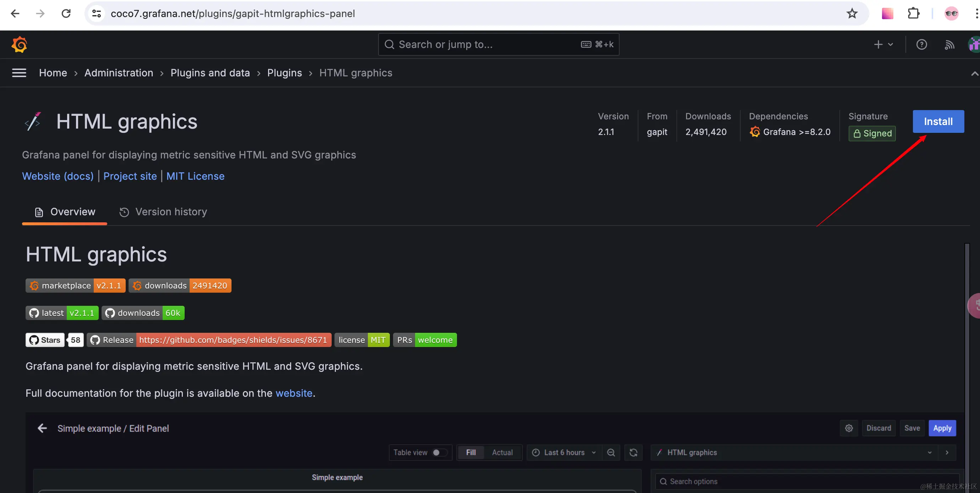Click the gapit author name

click(x=657, y=132)
